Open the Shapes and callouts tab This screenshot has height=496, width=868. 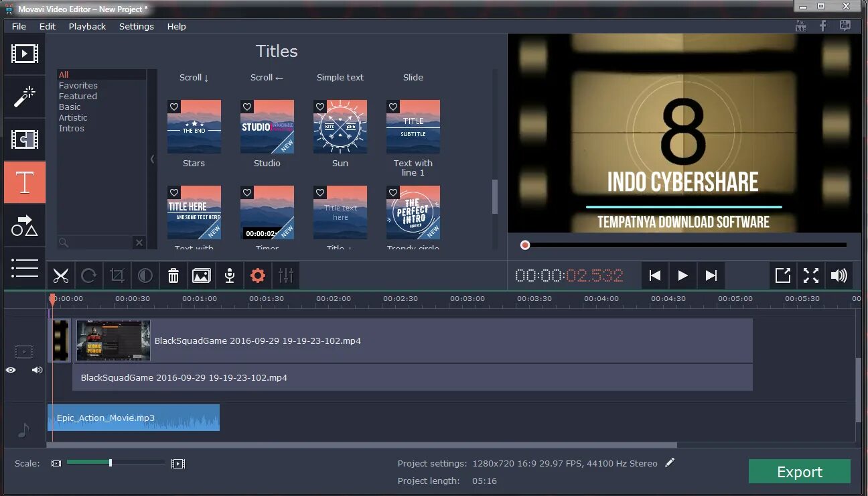pyautogui.click(x=25, y=225)
